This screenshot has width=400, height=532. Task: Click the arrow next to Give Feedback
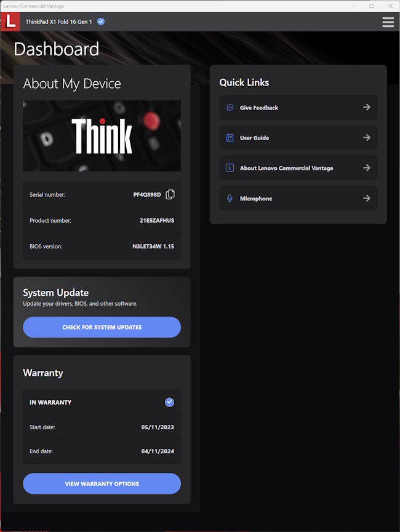click(x=367, y=107)
